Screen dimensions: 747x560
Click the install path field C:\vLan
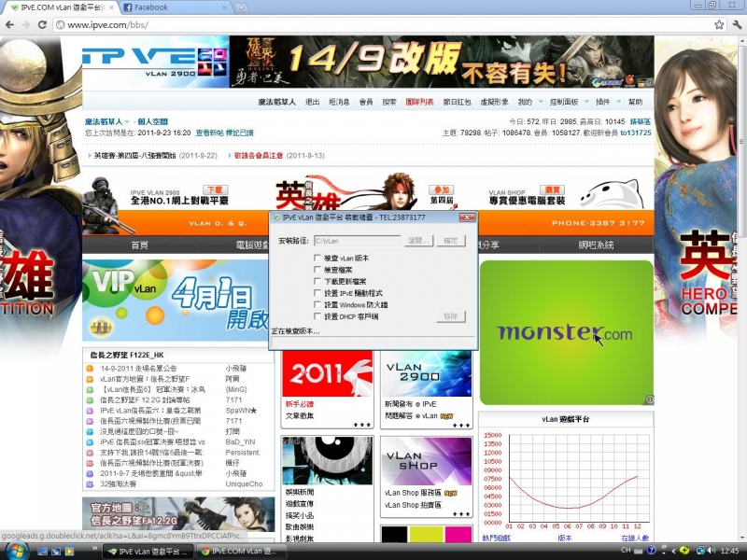click(x=357, y=241)
